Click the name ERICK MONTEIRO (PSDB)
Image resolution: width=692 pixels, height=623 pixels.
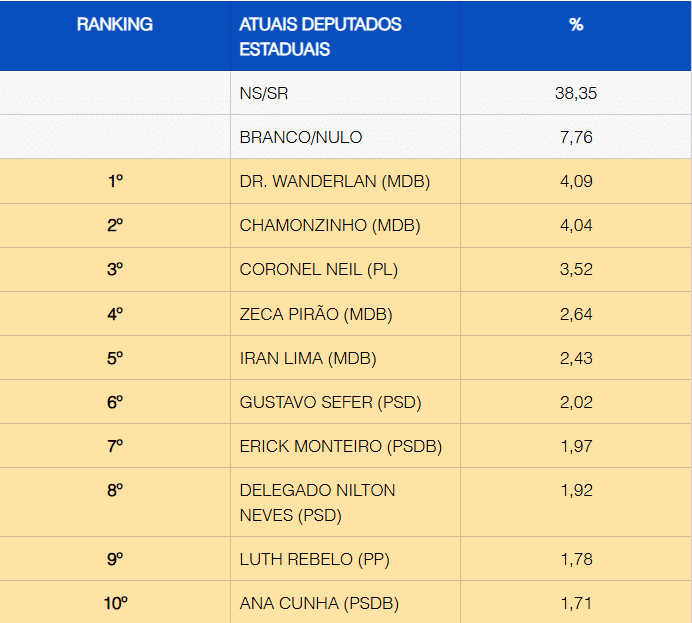pyautogui.click(x=341, y=446)
